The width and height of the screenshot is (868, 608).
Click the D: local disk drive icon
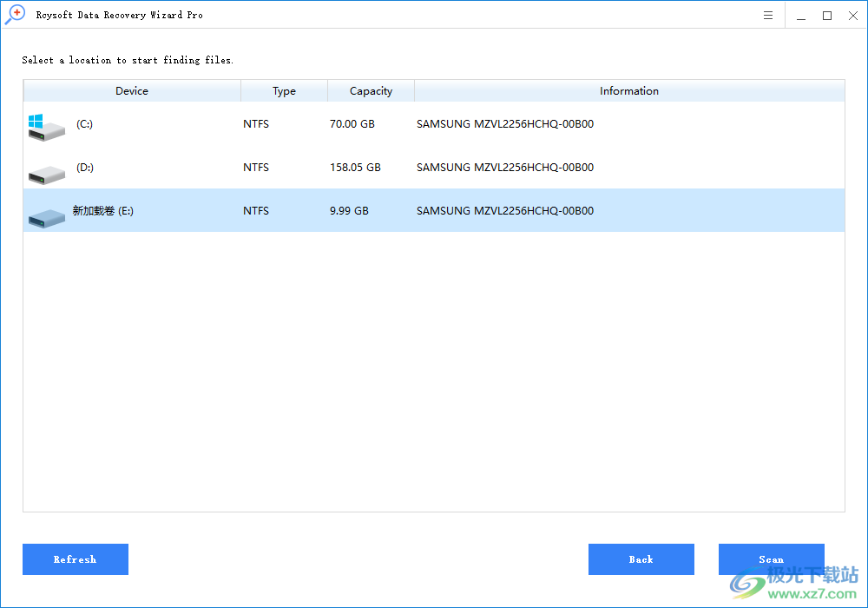click(x=45, y=172)
